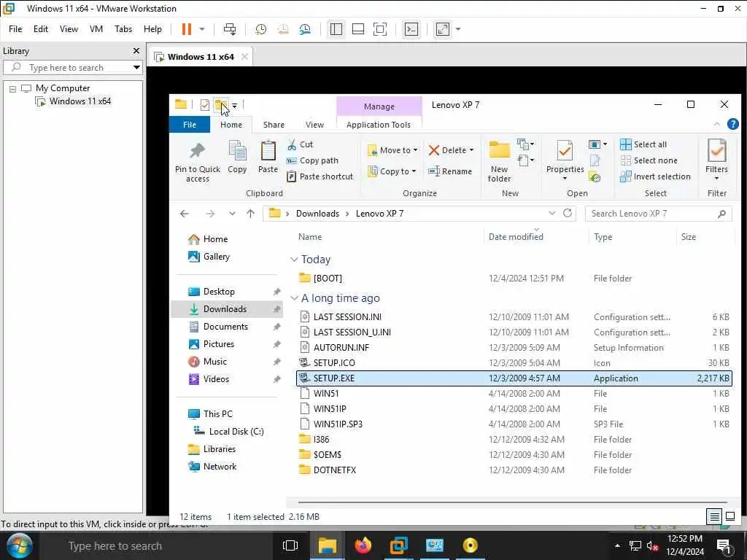Click Select all
Viewport: 747px width, 560px height.
[x=643, y=144]
